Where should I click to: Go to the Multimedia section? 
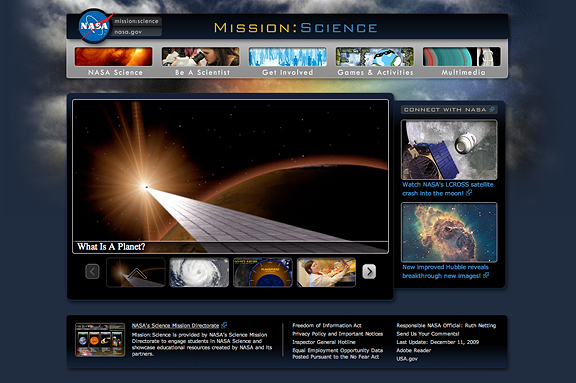click(462, 61)
